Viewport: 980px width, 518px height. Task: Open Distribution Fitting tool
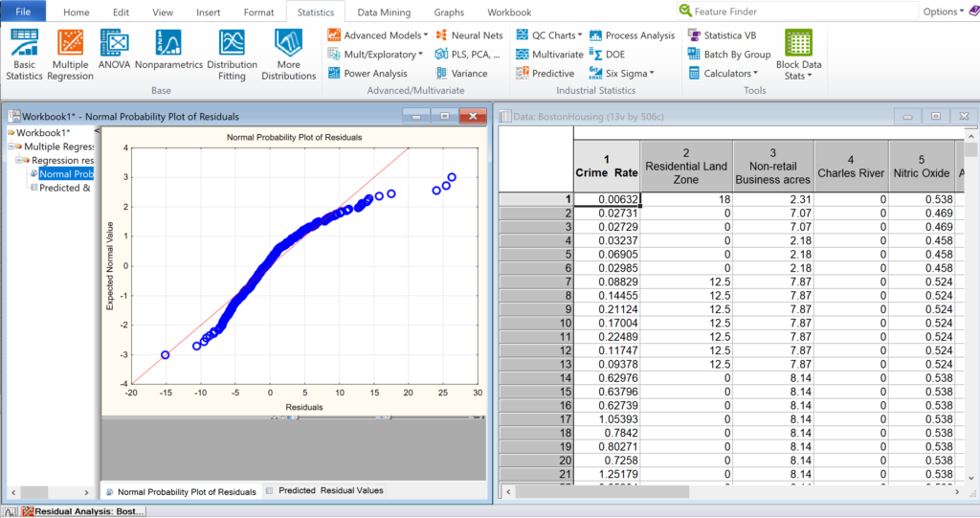pyautogui.click(x=232, y=55)
